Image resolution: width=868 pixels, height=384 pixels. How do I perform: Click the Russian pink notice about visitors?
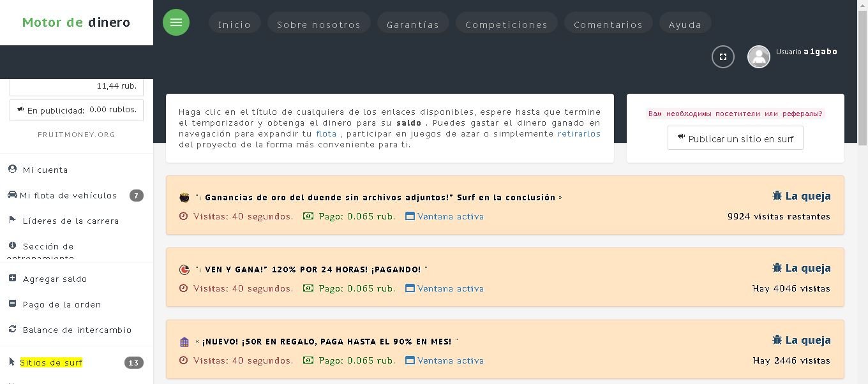735,114
